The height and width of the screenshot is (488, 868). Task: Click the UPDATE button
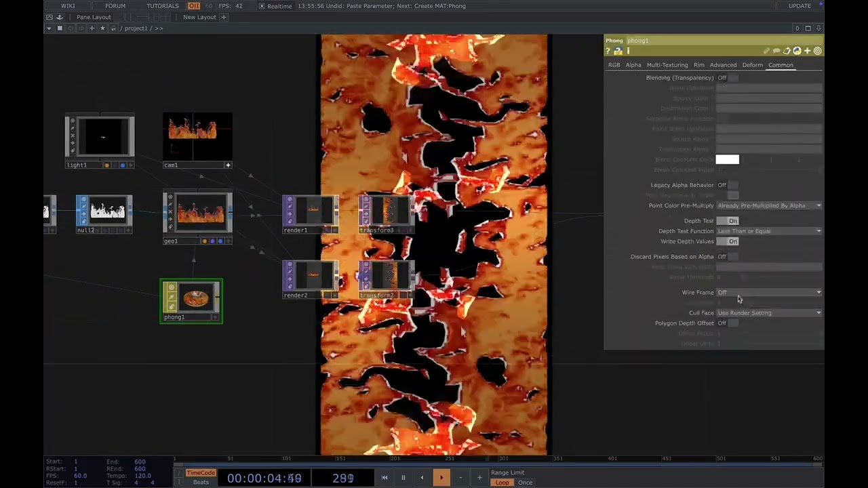[800, 6]
